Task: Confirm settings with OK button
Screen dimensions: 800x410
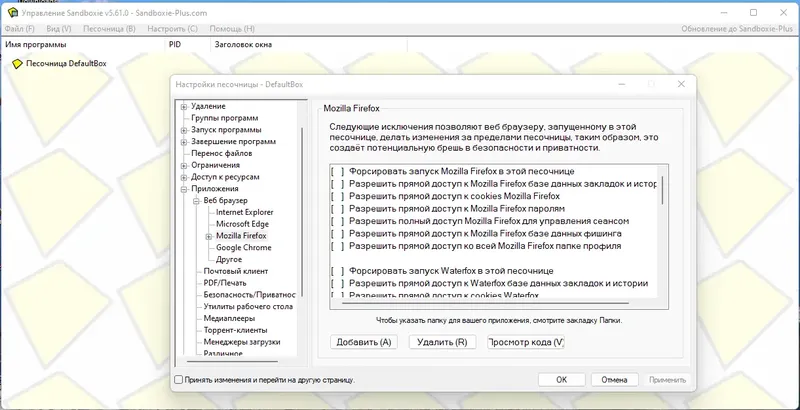Action: (561, 380)
